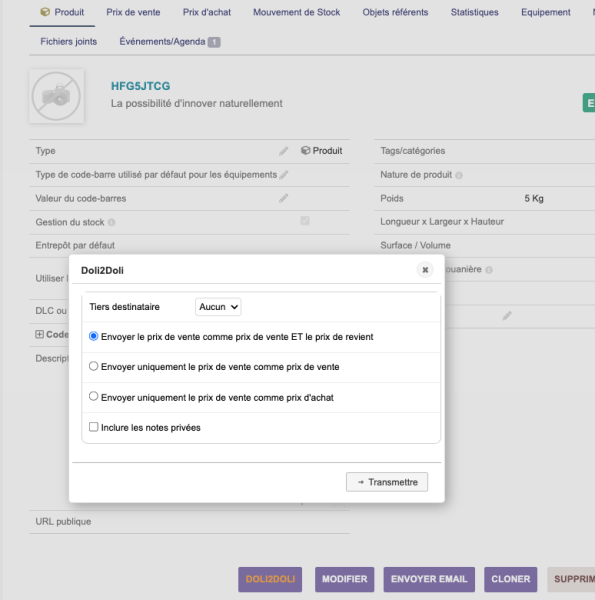Click the ENVOYER EMAIL button

tap(429, 579)
